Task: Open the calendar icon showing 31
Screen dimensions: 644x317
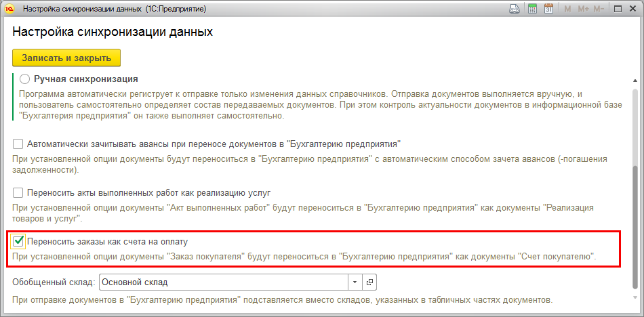Action: (x=548, y=9)
